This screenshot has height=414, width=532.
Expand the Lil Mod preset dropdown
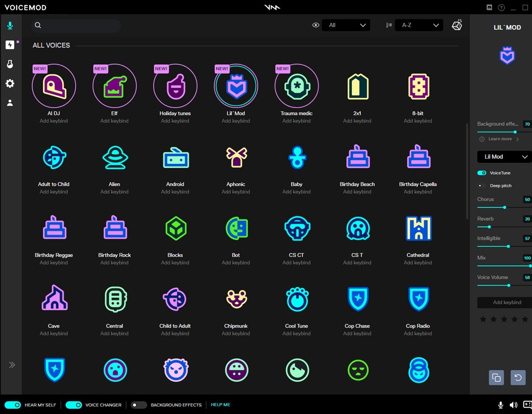tap(504, 157)
